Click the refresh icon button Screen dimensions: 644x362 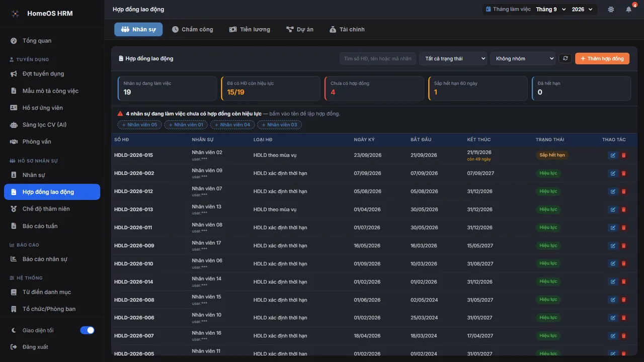coord(566,59)
